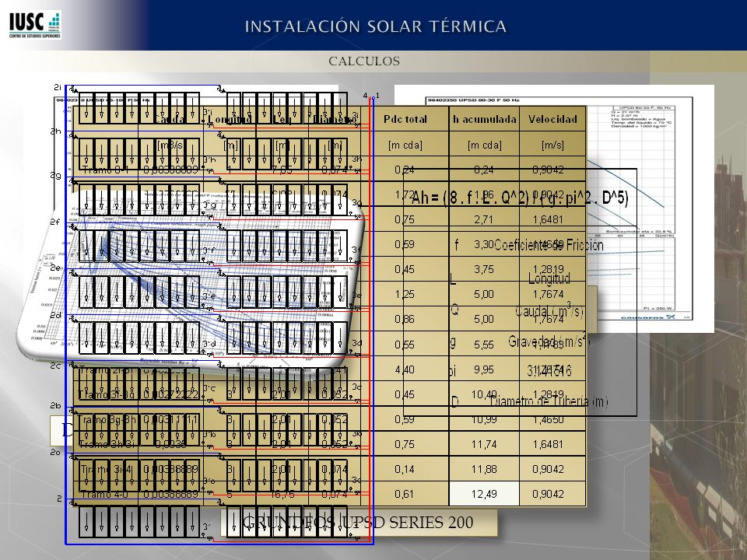Select the 0,14 Pdc total cell
The height and width of the screenshot is (560, 747).
tap(405, 469)
